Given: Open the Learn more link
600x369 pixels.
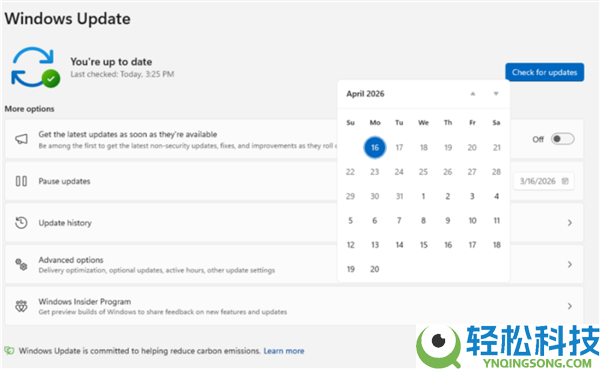Looking at the screenshot, I should (x=284, y=351).
